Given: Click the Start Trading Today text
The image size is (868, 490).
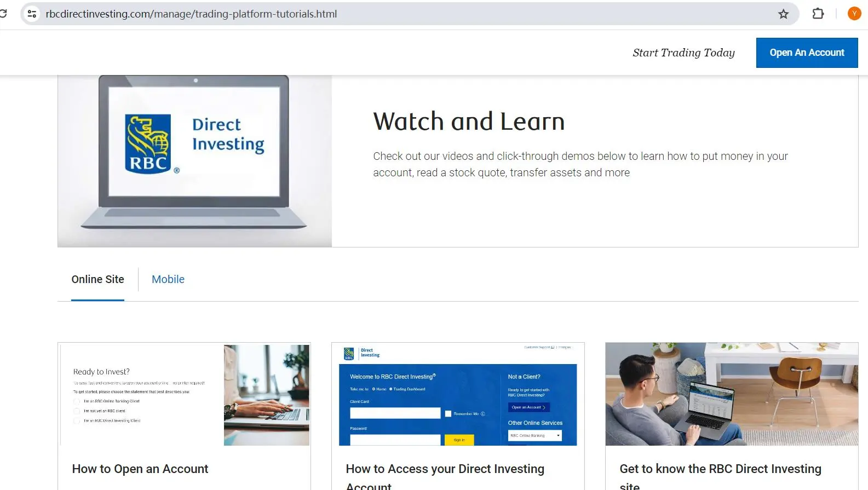Looking at the screenshot, I should point(683,53).
